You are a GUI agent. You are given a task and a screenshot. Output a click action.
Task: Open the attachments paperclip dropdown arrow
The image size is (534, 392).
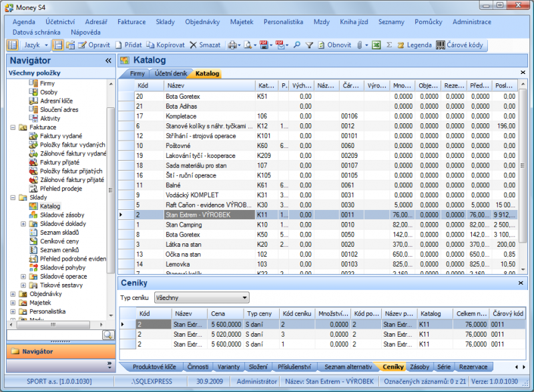coord(366,45)
